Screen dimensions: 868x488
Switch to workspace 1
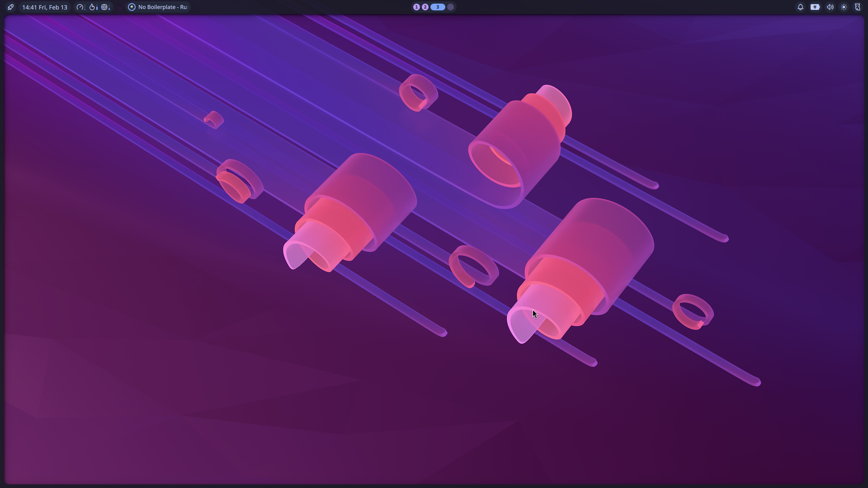click(416, 7)
